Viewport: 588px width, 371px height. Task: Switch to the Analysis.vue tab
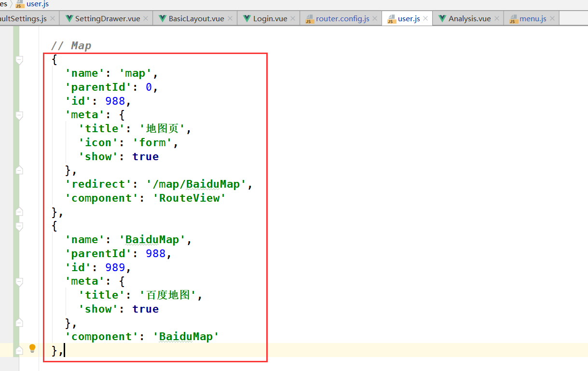464,18
